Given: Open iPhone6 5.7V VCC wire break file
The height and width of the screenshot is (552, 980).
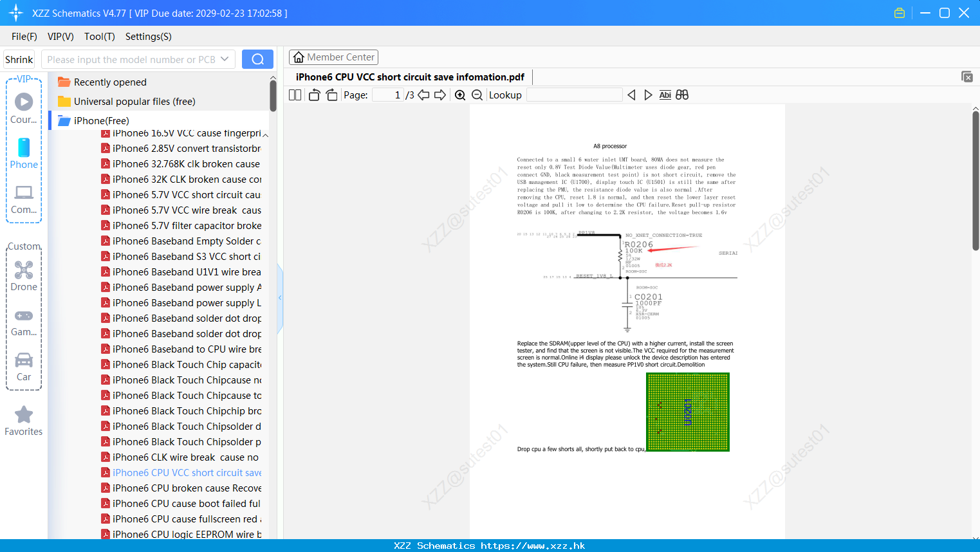Looking at the screenshot, I should pos(181,210).
